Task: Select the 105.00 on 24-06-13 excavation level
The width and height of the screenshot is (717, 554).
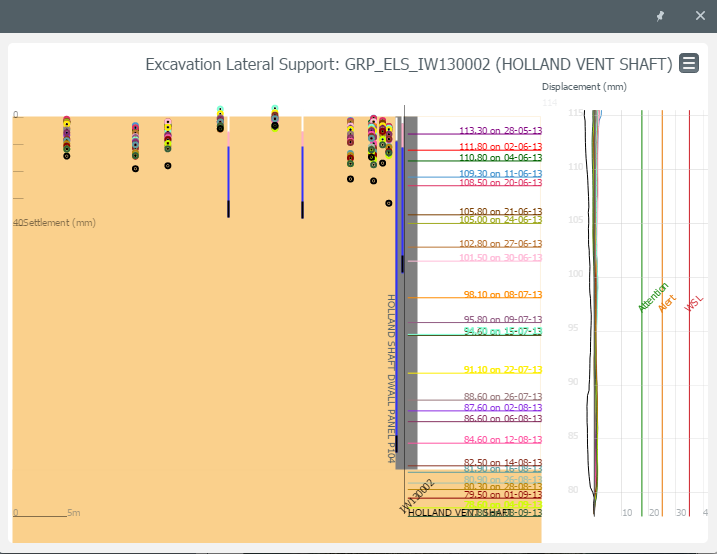Action: tap(500, 220)
